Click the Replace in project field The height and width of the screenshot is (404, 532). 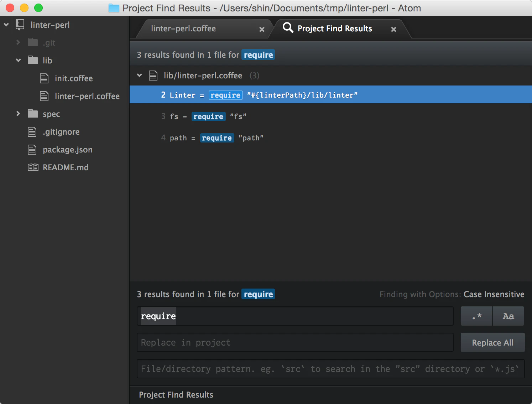coord(295,342)
